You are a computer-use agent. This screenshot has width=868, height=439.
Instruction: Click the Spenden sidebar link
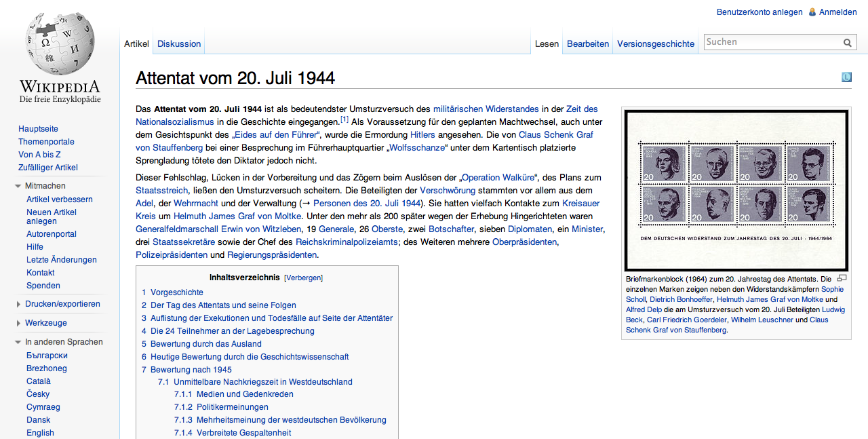coord(43,286)
